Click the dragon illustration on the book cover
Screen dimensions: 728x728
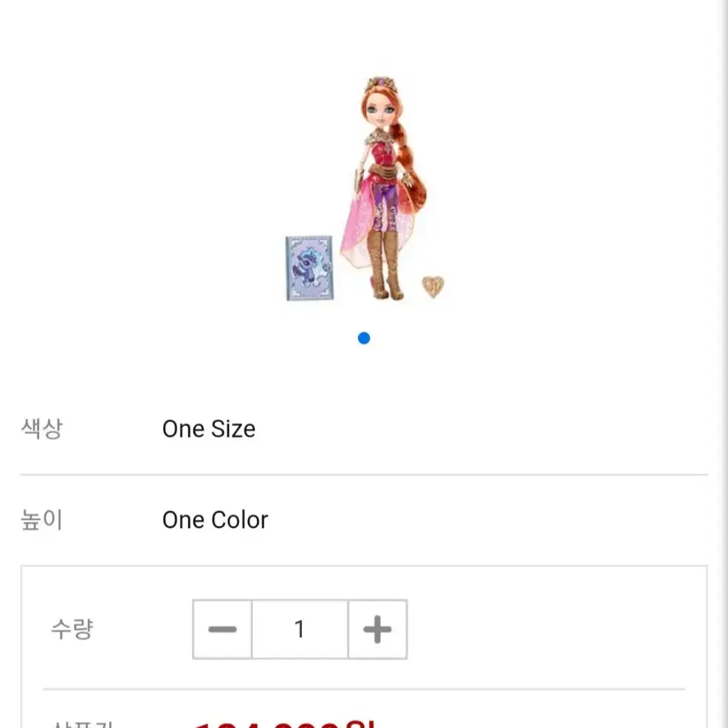tap(307, 268)
